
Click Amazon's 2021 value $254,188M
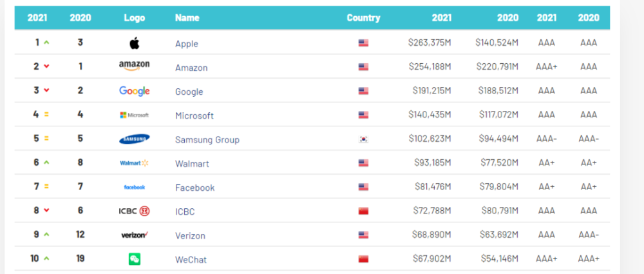430,67
